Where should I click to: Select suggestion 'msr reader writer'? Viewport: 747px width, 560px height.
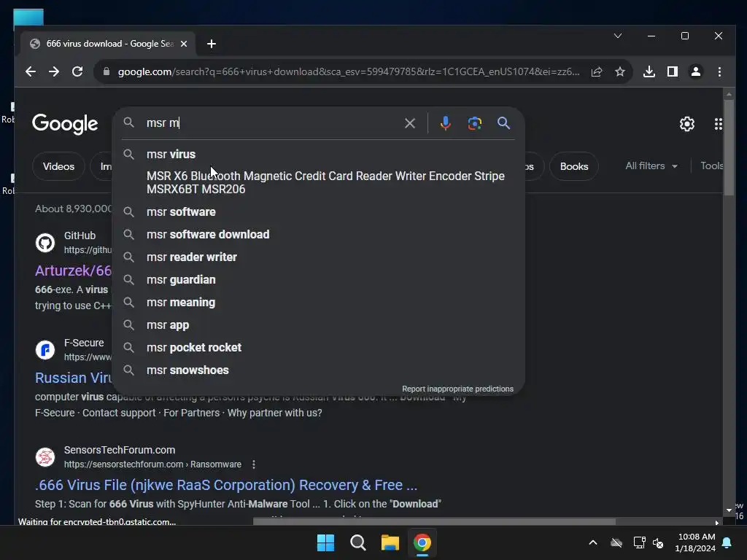tap(318, 257)
